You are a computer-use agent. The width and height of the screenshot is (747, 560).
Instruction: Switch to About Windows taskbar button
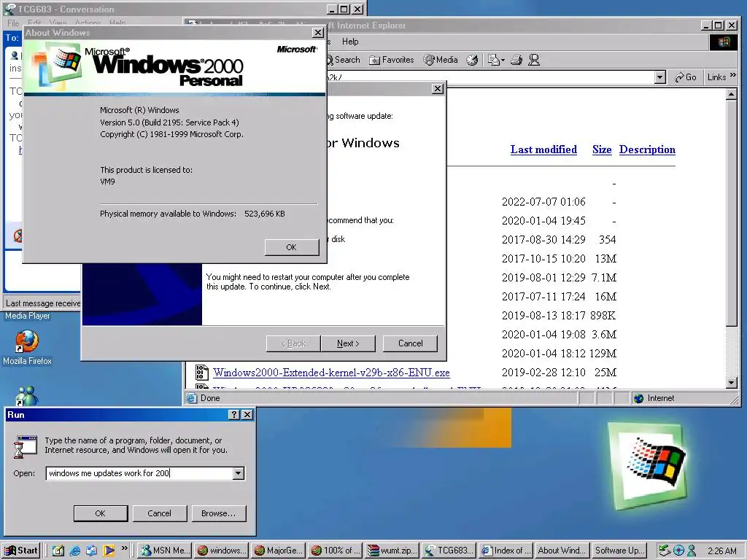pos(562,551)
